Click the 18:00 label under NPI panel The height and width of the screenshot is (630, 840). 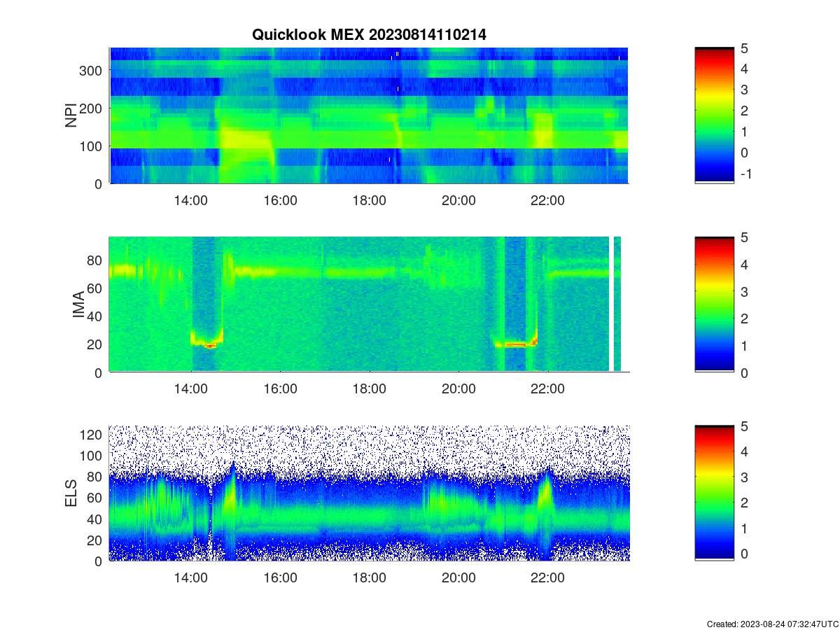point(370,200)
